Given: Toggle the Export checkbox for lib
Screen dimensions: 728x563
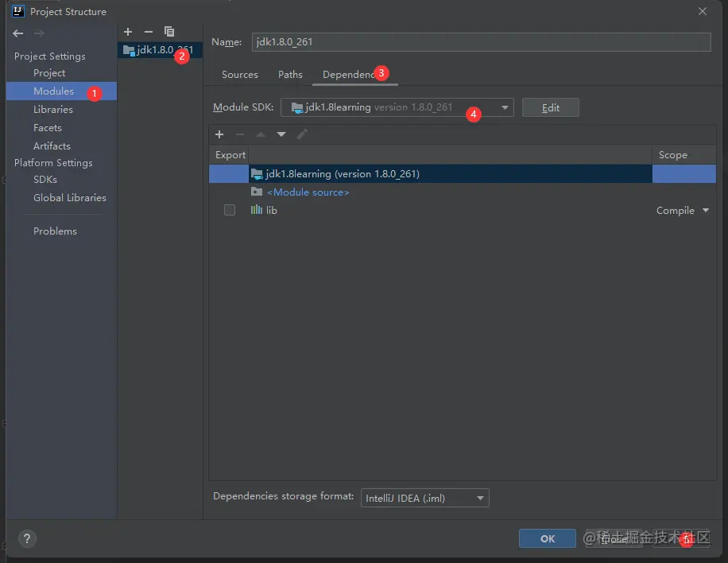Looking at the screenshot, I should [x=230, y=210].
